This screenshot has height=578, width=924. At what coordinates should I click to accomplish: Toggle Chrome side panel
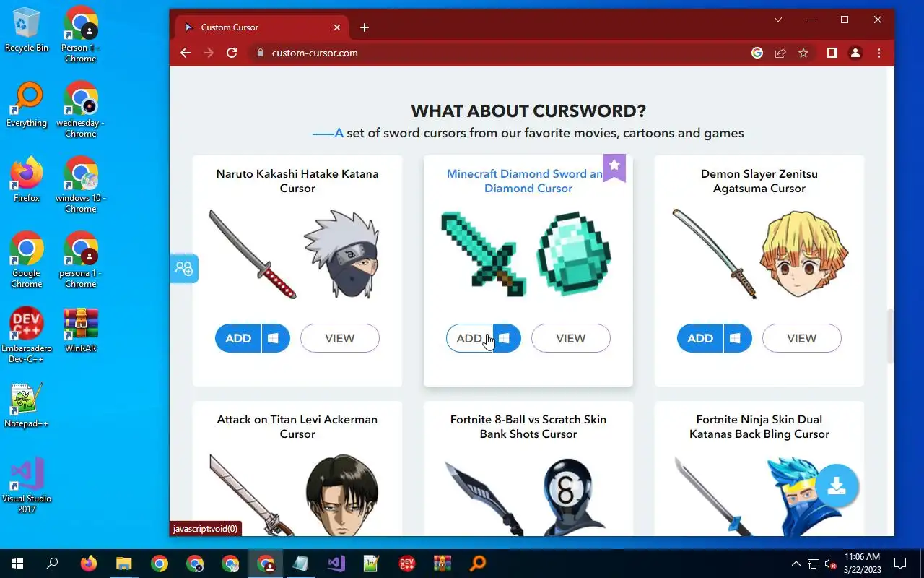point(832,53)
